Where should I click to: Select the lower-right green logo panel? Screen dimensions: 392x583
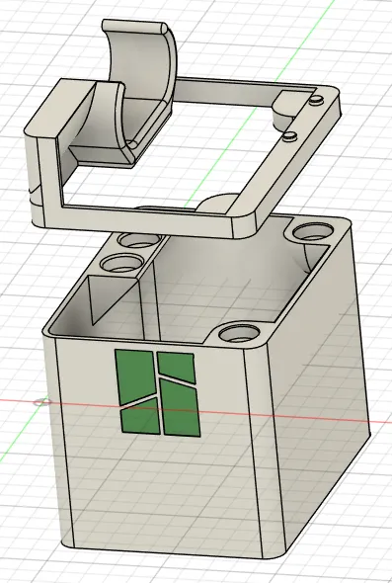point(180,406)
